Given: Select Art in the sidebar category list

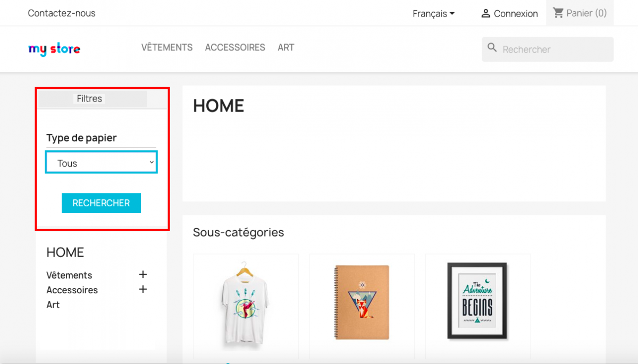Looking at the screenshot, I should [53, 305].
